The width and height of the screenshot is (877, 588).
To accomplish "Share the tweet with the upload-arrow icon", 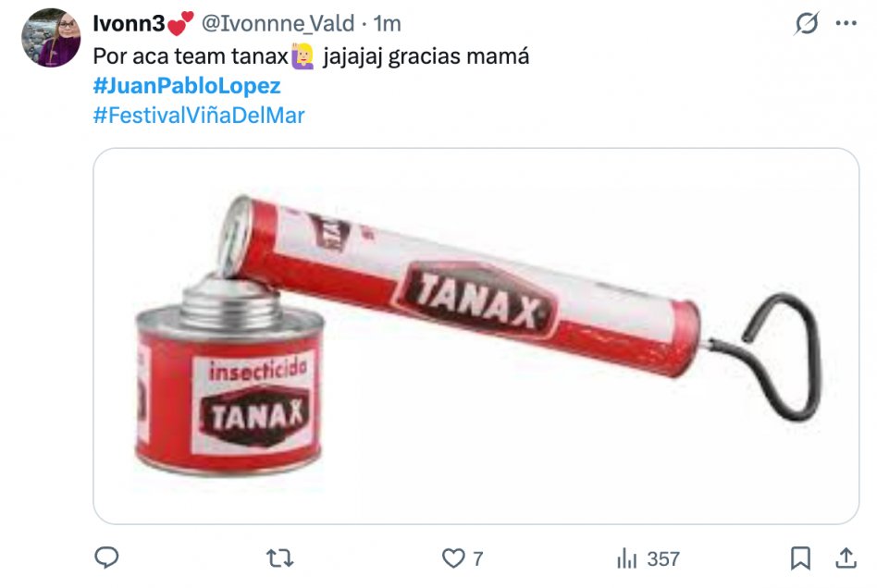I will click(x=846, y=557).
